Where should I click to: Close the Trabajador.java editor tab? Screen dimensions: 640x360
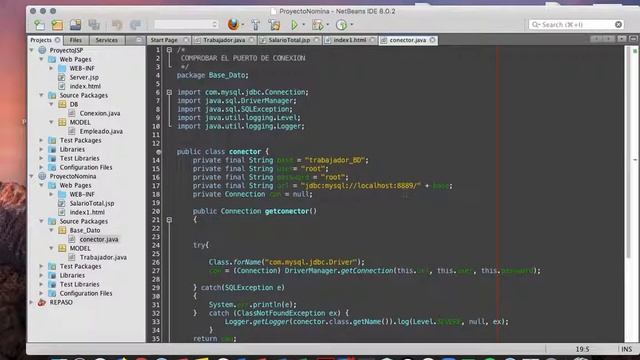pyautogui.click(x=251, y=40)
